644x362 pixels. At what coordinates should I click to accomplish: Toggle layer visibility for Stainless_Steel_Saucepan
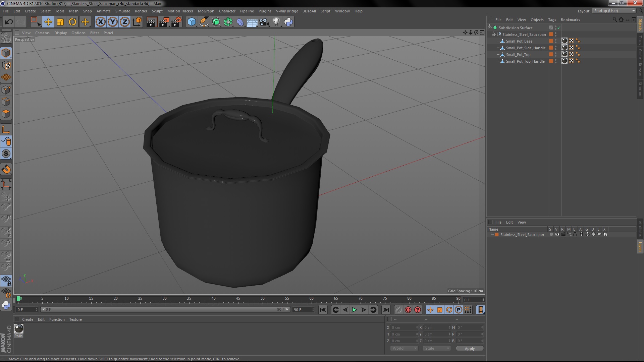point(557,234)
